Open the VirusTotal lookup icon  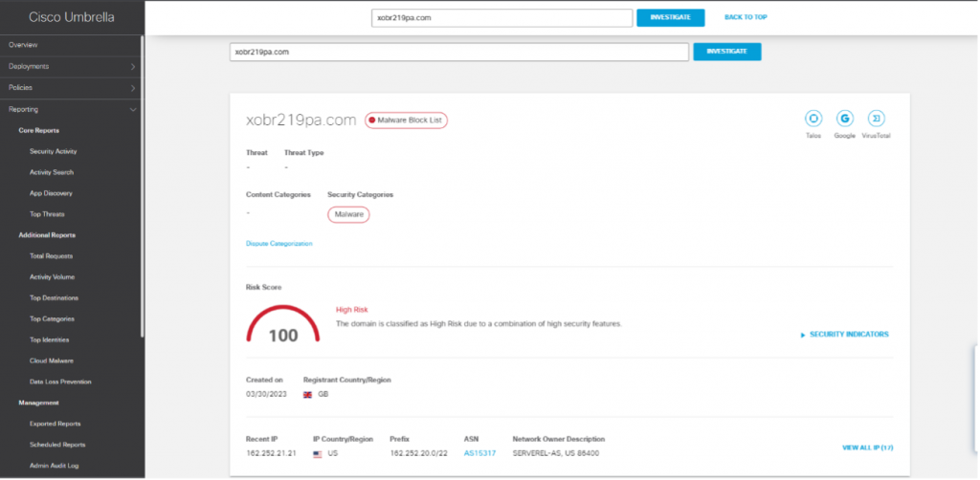[x=876, y=119]
